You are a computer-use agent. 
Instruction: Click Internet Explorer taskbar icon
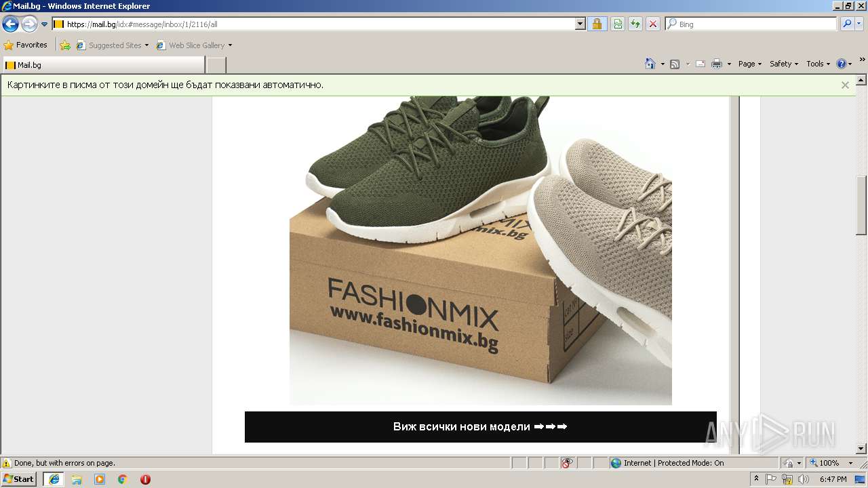(x=54, y=479)
